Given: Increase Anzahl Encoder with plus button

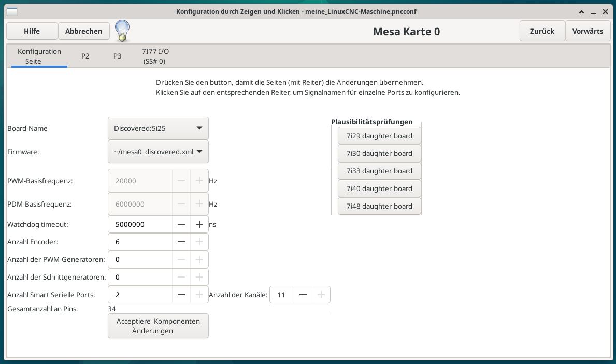Looking at the screenshot, I should pyautogui.click(x=199, y=242).
